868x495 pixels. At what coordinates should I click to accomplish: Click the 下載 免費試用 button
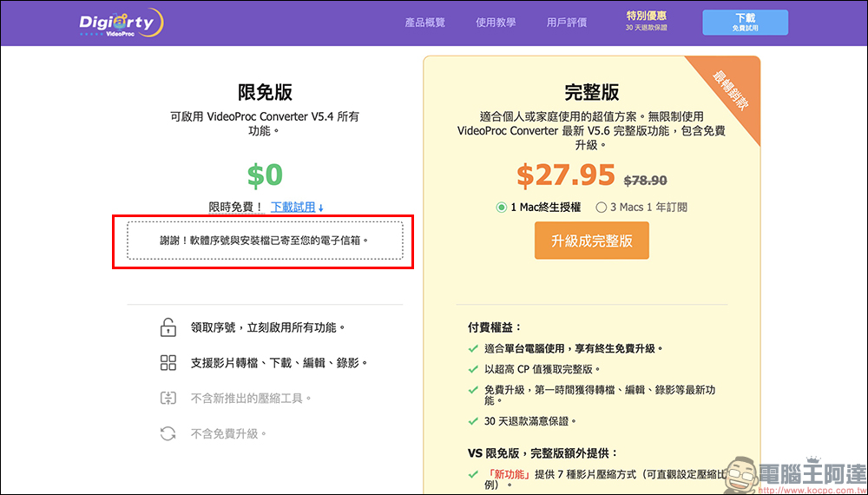(745, 23)
